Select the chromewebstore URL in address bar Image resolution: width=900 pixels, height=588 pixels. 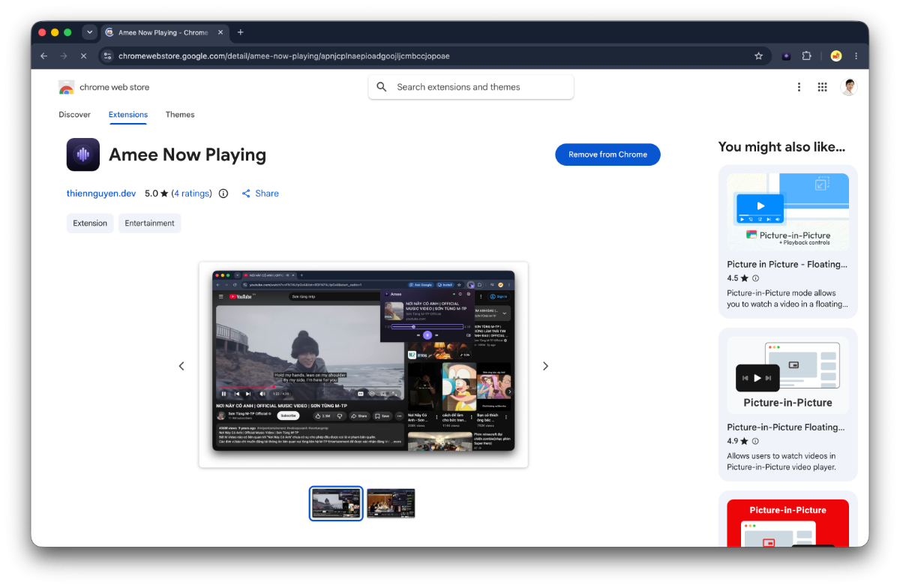[x=284, y=55]
